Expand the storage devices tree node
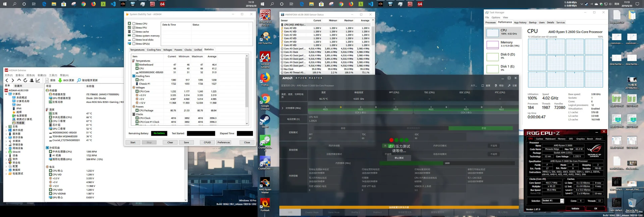 6,145
